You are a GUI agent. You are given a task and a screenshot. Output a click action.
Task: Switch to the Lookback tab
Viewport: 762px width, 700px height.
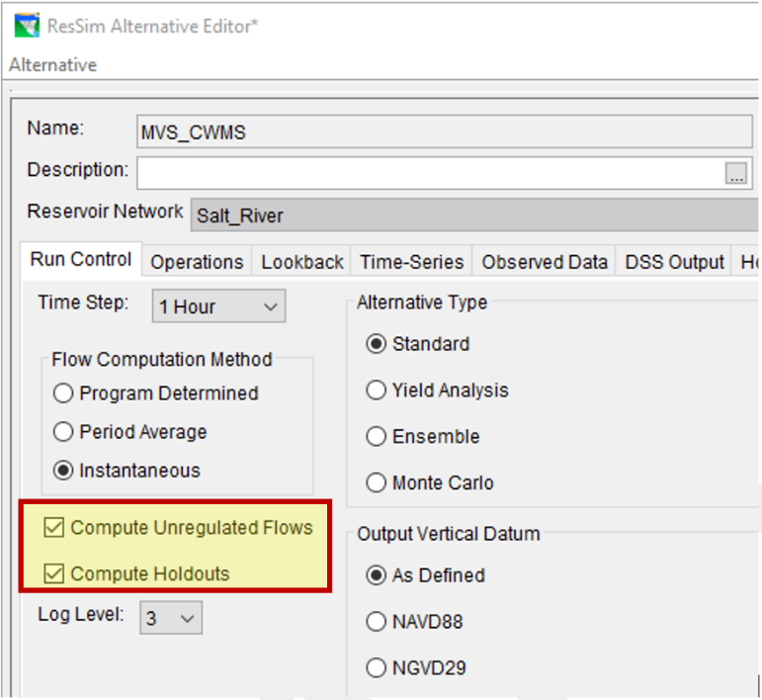click(x=302, y=262)
